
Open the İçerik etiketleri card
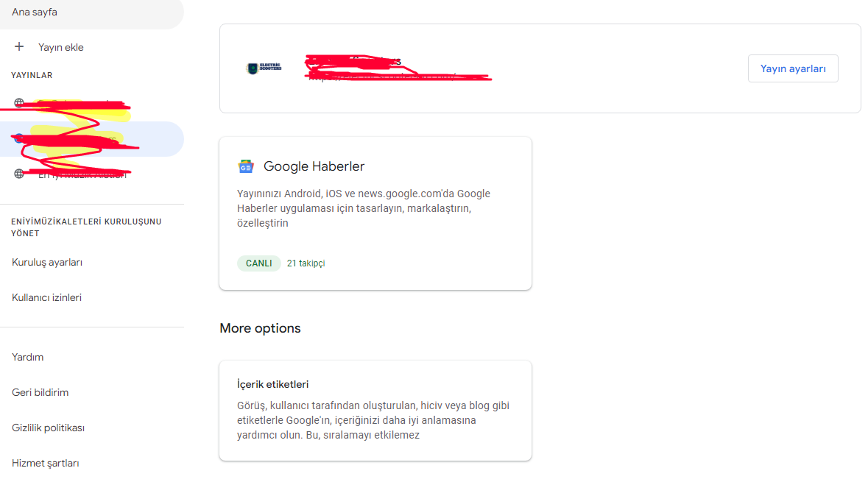pyautogui.click(x=375, y=411)
